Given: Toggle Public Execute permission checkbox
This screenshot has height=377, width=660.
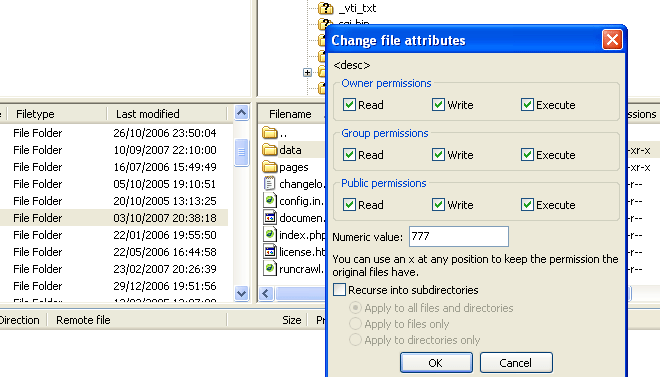Looking at the screenshot, I should 527,204.
